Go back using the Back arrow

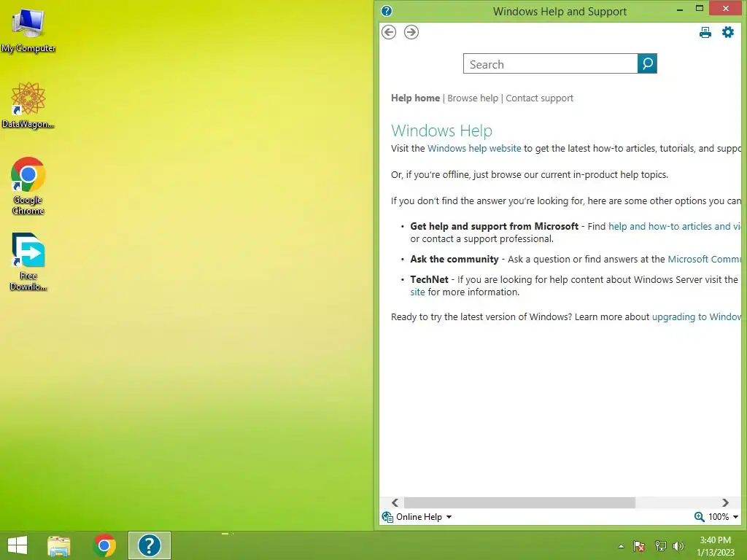[x=389, y=32]
